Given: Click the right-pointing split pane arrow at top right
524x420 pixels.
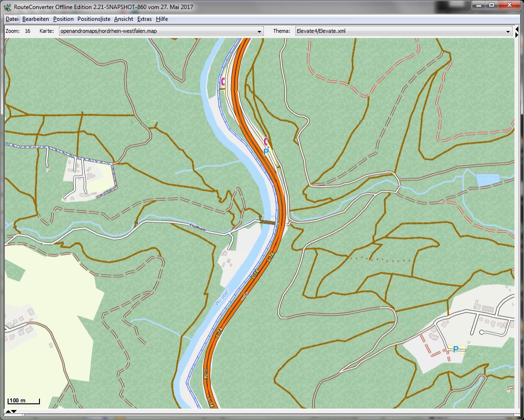Looking at the screenshot, I should tap(517, 35).
